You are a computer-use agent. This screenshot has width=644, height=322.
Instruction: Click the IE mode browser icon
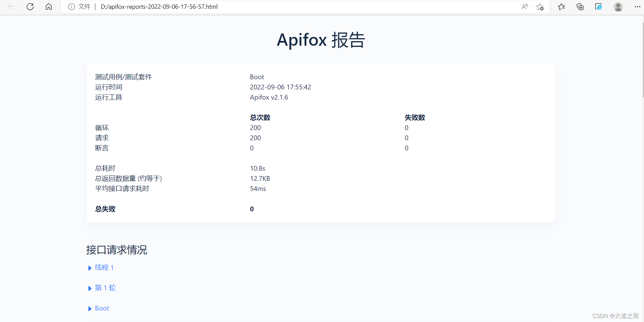tap(599, 7)
